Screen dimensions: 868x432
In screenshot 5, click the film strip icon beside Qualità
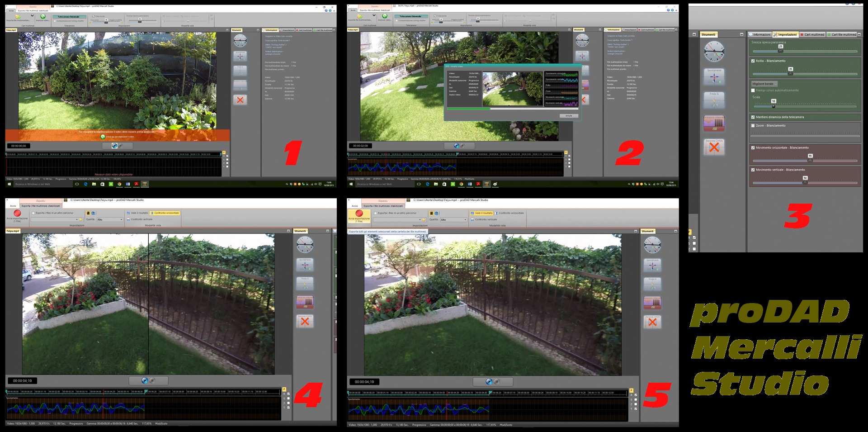tap(432, 213)
